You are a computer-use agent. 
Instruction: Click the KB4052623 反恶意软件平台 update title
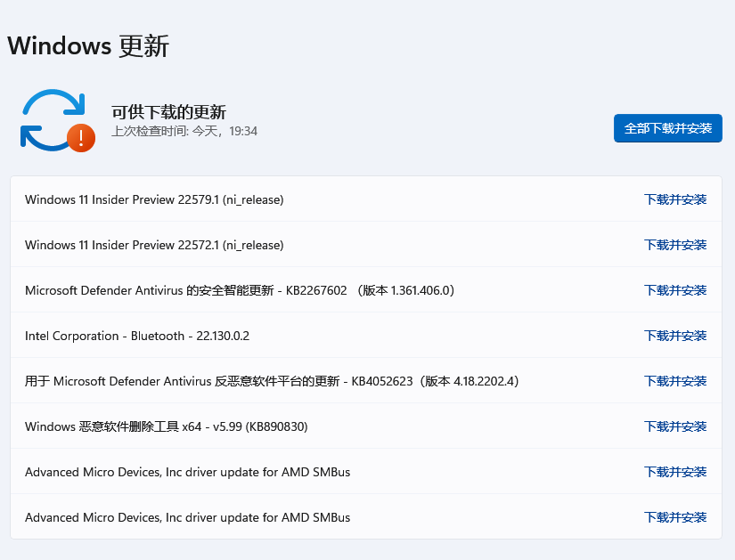pyautogui.click(x=272, y=381)
